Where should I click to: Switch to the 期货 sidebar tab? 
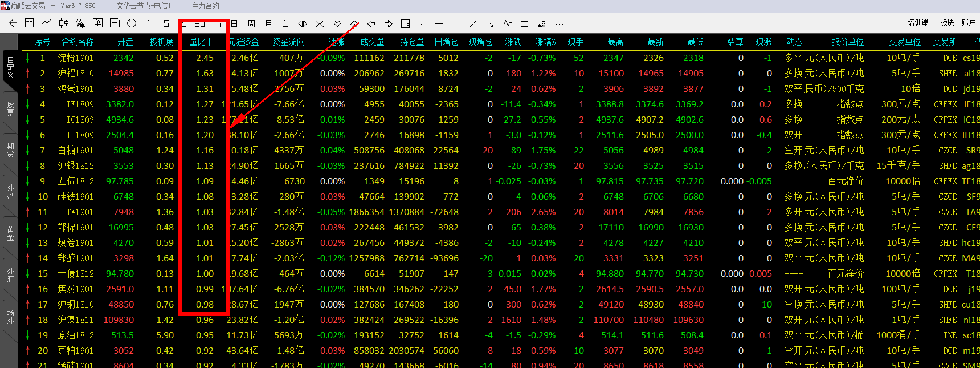pyautogui.click(x=10, y=150)
